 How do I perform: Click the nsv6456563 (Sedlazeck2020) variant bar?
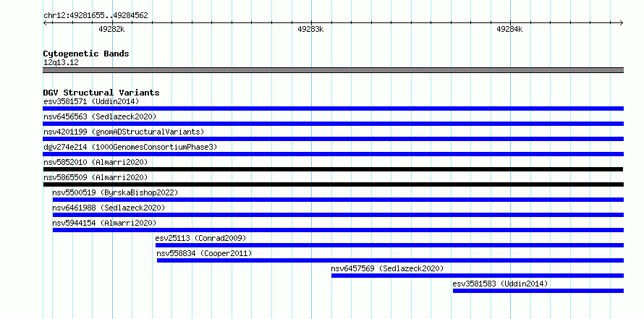click(333, 124)
